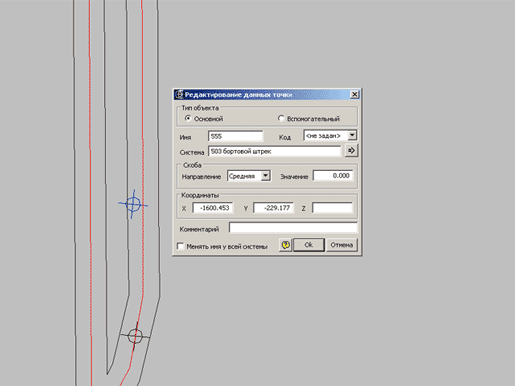Select the blue crosshair survey point marker
Viewport: 515px width, 386px height.
[x=133, y=204]
